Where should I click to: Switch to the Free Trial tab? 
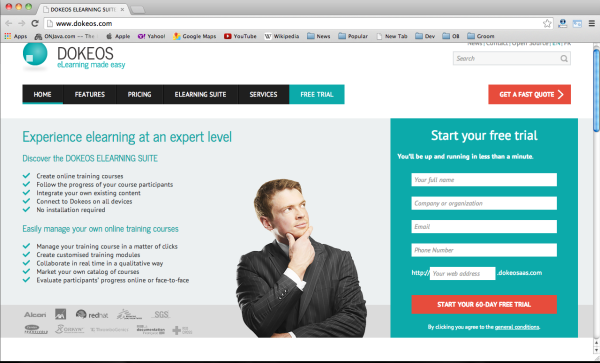coord(317,94)
